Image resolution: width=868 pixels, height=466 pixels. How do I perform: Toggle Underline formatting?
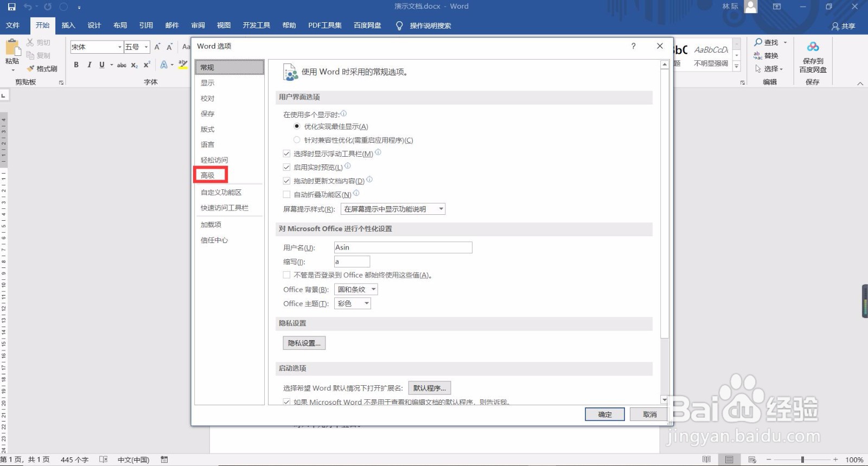pyautogui.click(x=102, y=65)
